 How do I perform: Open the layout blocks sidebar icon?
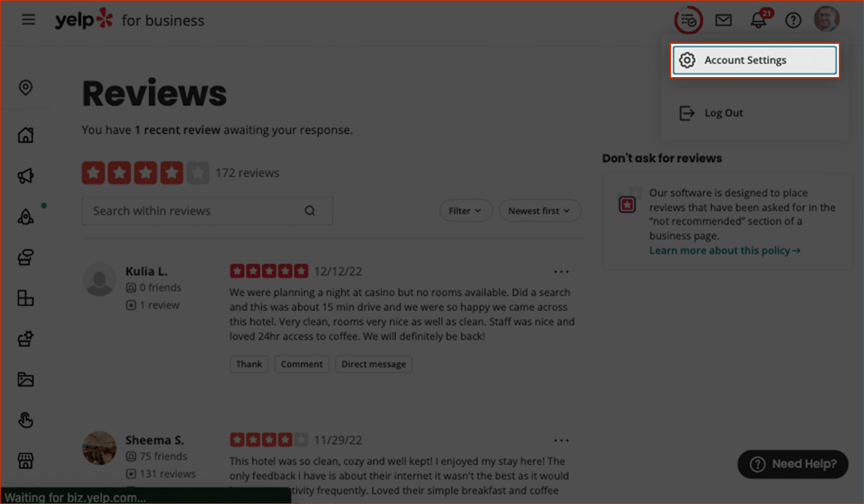click(x=25, y=297)
